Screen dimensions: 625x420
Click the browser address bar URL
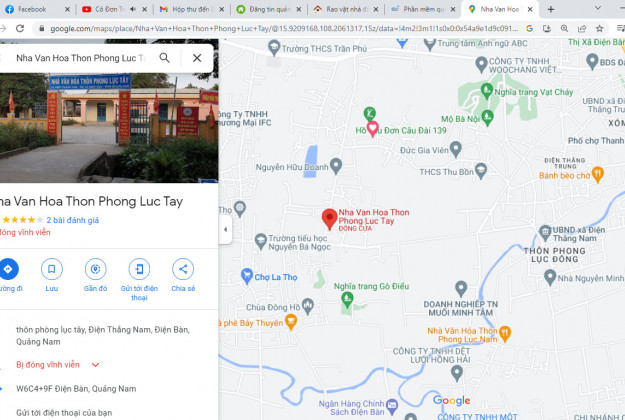pos(284,28)
